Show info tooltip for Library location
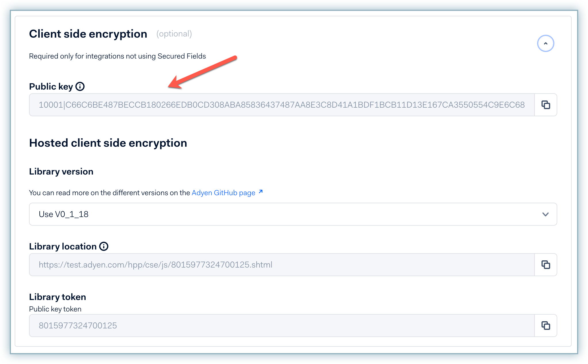Screen dimensions: 588x364 (x=104, y=246)
